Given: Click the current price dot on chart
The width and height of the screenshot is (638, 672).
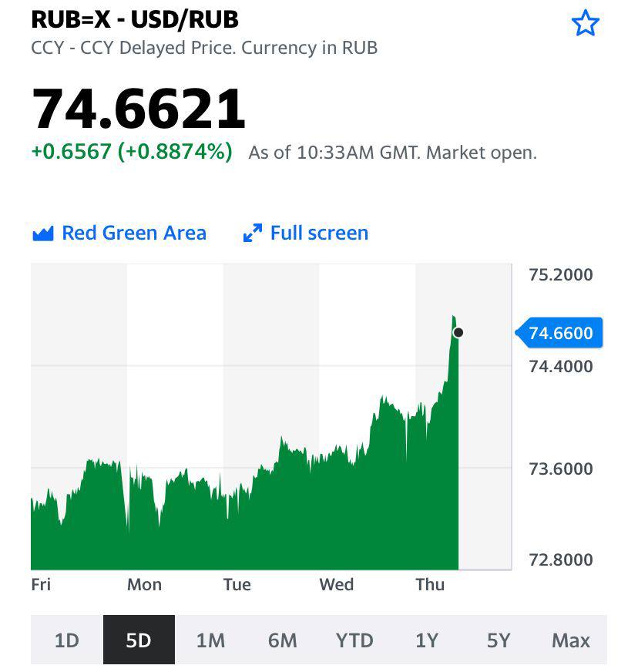Looking at the screenshot, I should tap(458, 332).
